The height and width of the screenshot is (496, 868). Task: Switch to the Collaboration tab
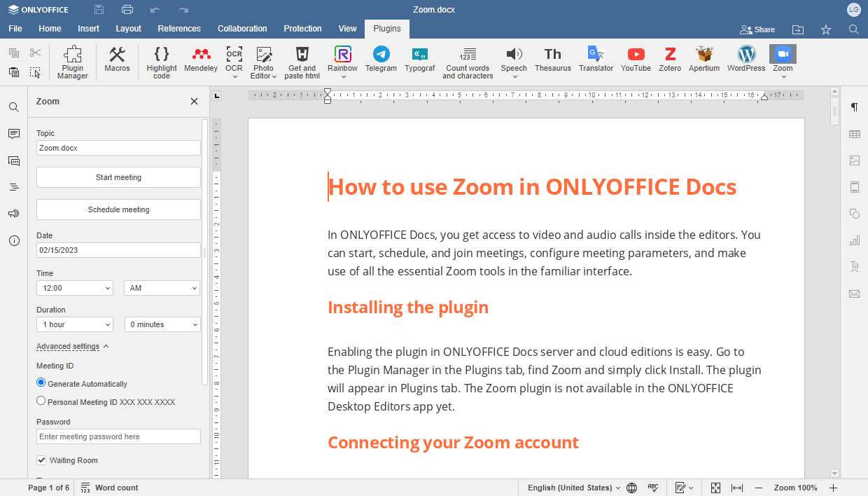click(x=242, y=29)
